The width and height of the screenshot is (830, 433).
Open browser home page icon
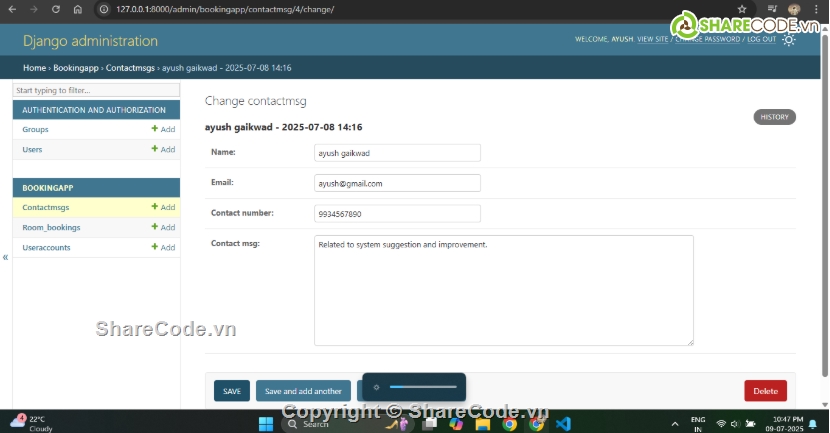tap(77, 10)
